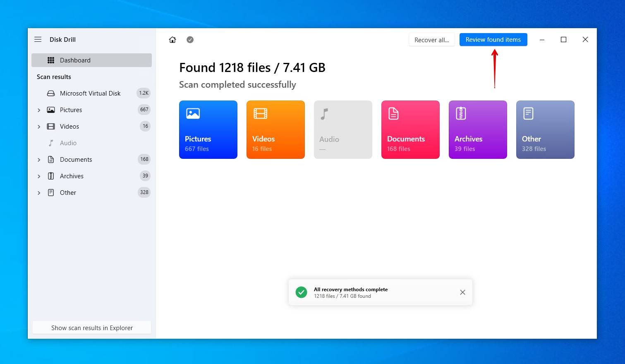Click the home icon in toolbar
The height and width of the screenshot is (364, 625).
tap(172, 40)
